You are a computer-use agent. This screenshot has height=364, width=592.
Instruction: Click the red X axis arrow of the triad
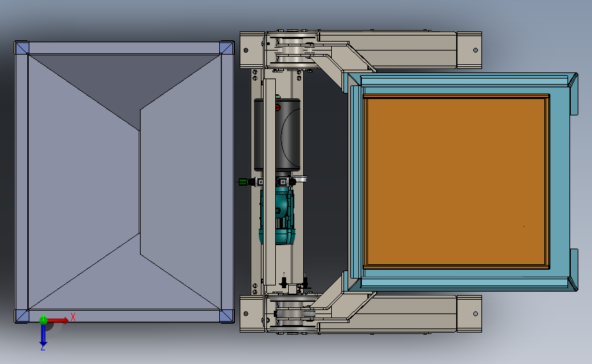(x=58, y=320)
